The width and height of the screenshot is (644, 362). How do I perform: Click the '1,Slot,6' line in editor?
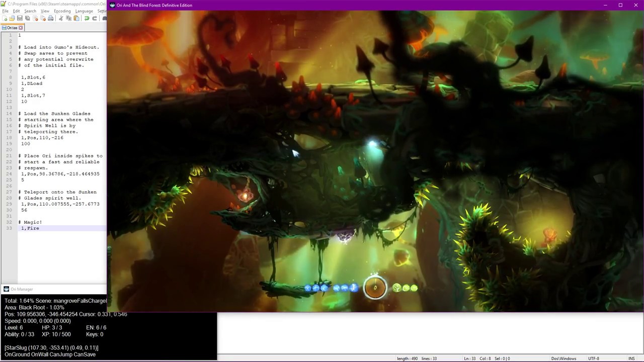(33, 77)
